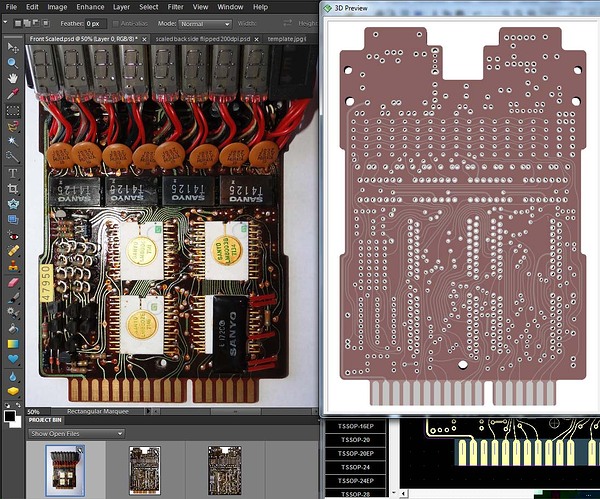Open the tool preset arrow in options bar
Viewport: 600px width, 499px height.
pos(5,23)
